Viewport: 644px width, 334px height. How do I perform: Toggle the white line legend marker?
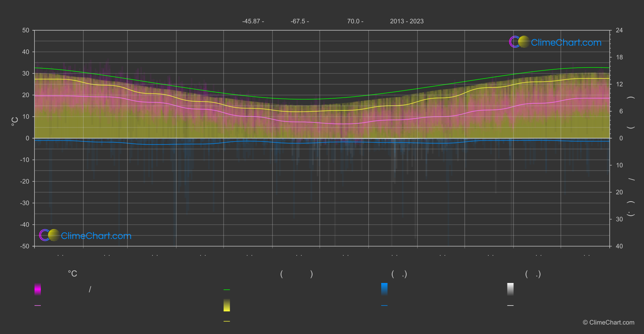coord(511,306)
